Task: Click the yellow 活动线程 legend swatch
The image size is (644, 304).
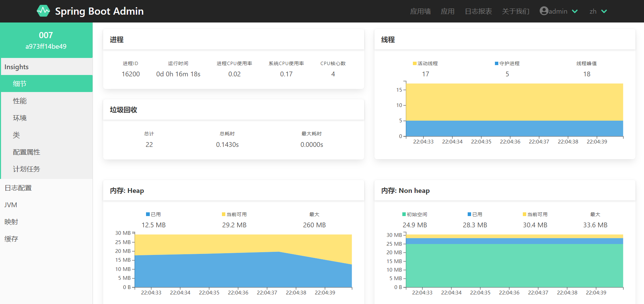Action: (x=415, y=63)
